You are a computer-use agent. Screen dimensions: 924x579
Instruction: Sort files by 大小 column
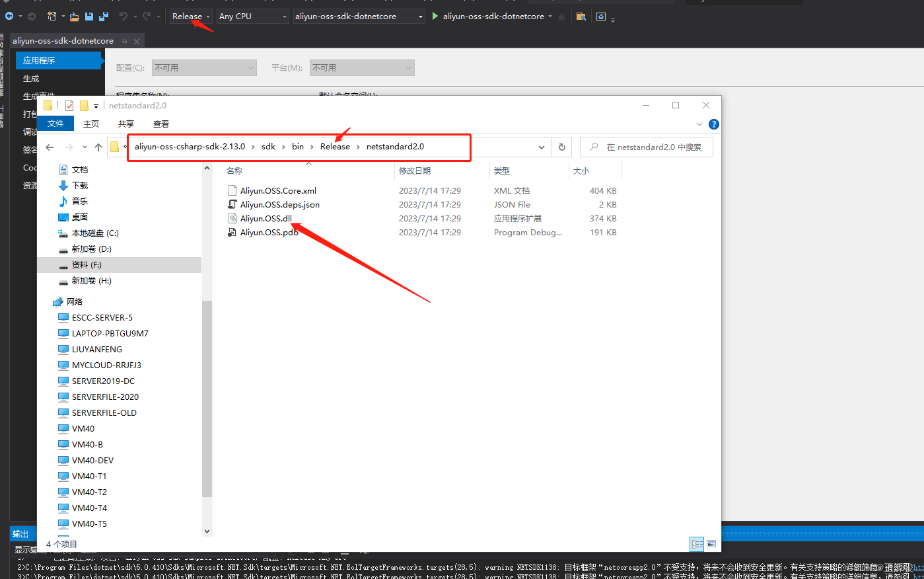(581, 171)
